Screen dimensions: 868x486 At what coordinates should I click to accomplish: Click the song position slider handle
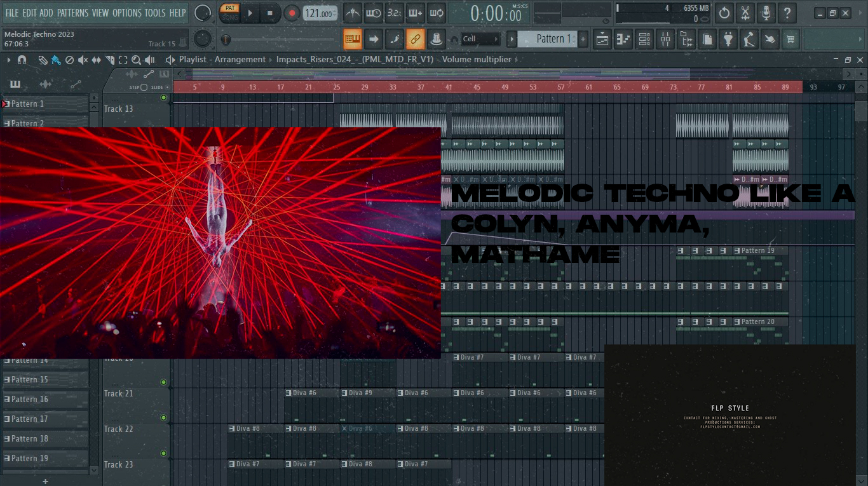(x=226, y=40)
